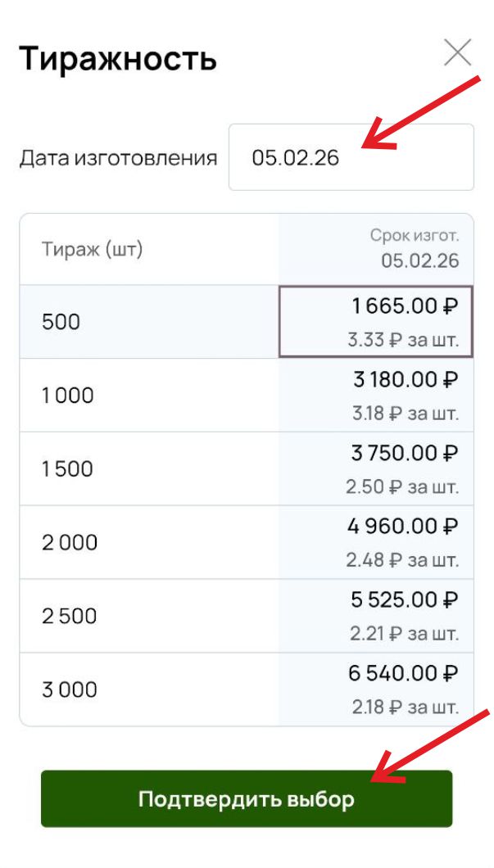The height and width of the screenshot is (868, 494).
Task: Pick the 4 960.00 ₽ price option
Action: (376, 542)
